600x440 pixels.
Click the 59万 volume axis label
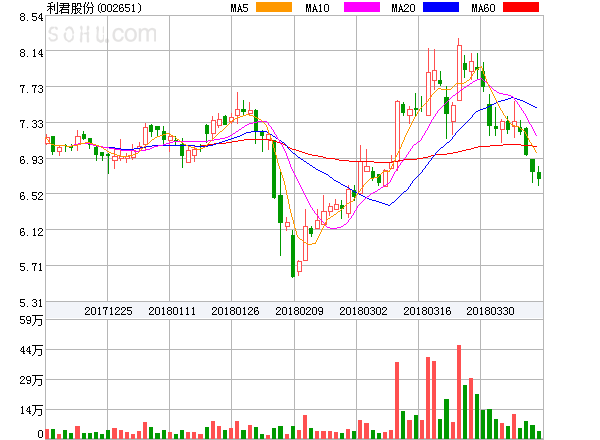point(31,320)
